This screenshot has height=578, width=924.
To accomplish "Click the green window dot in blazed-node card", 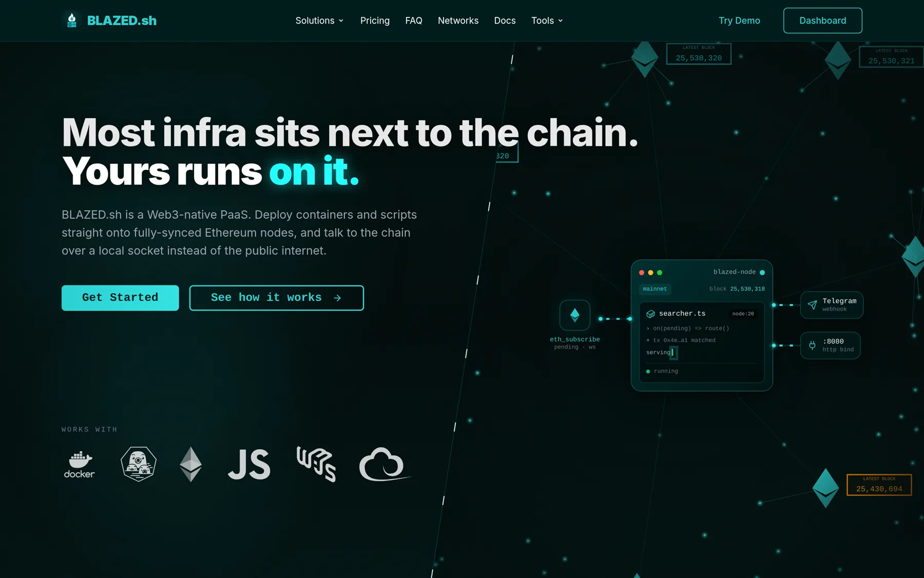I will [x=660, y=273].
